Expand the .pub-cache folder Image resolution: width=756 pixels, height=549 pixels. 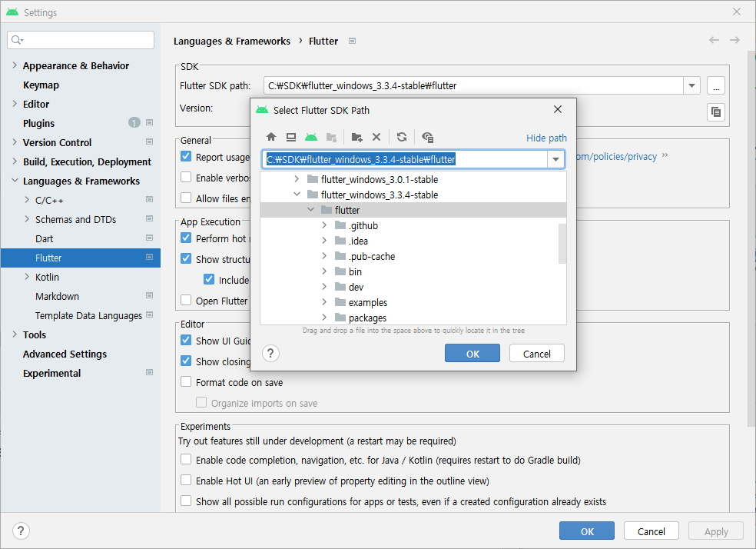[x=324, y=256]
